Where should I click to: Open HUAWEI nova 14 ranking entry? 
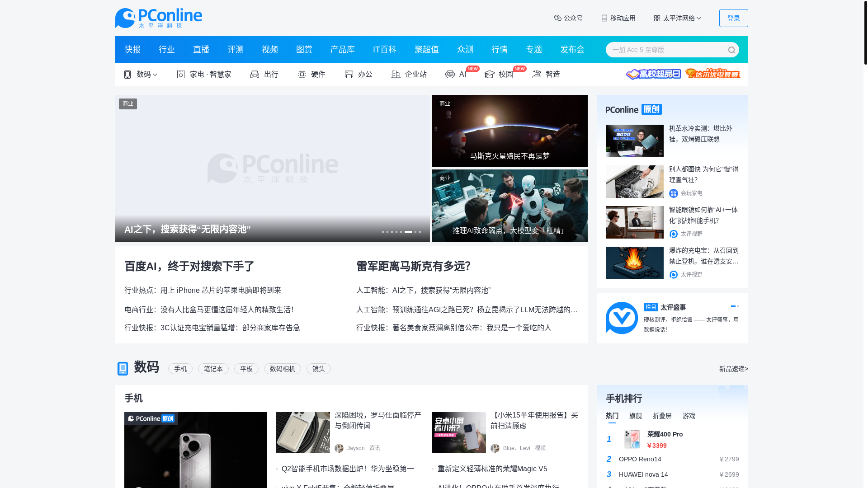point(672,474)
